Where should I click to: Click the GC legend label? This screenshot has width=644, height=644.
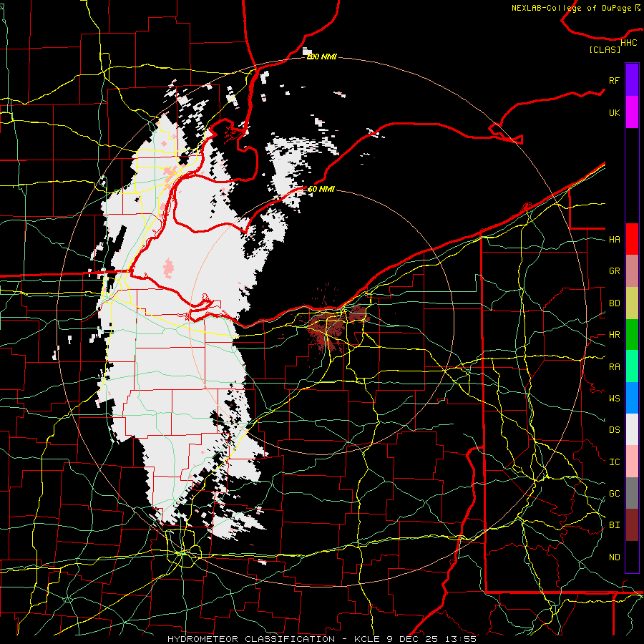[614, 493]
